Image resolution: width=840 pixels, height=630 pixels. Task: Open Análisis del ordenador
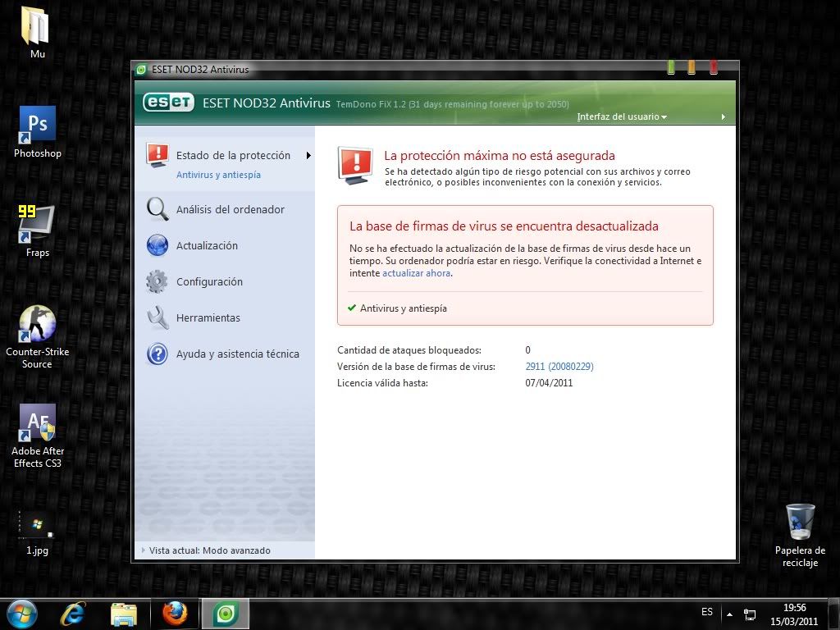point(230,209)
